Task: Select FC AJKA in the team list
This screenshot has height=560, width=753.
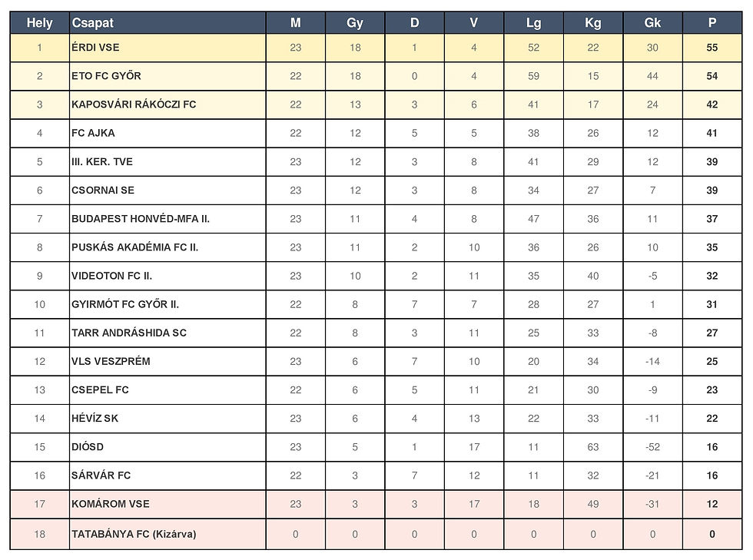Action: click(x=93, y=133)
